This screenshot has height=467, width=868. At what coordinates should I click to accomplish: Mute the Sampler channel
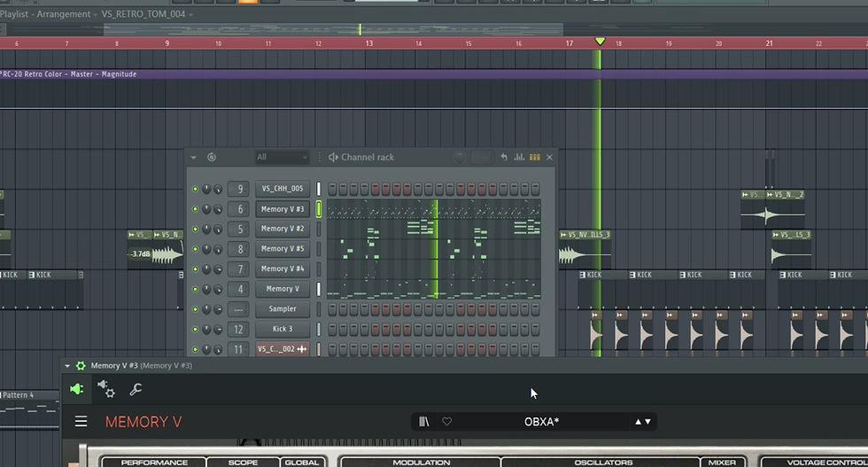[x=195, y=309]
